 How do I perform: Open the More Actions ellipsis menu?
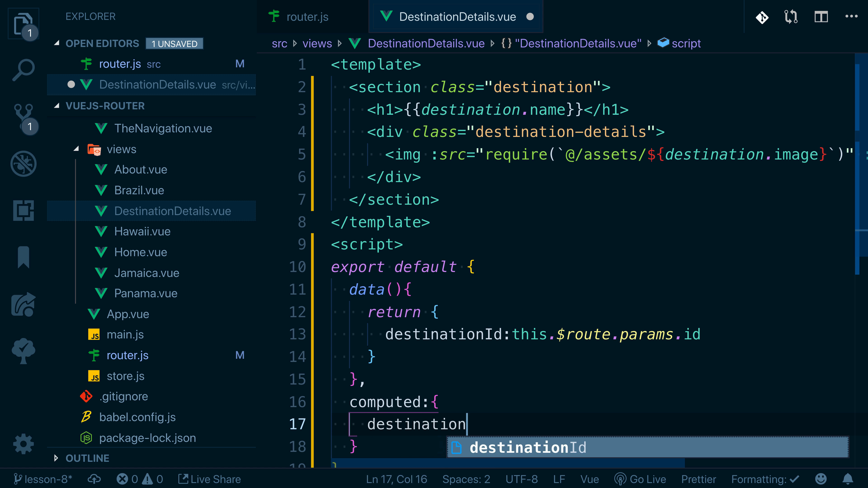[x=851, y=16]
